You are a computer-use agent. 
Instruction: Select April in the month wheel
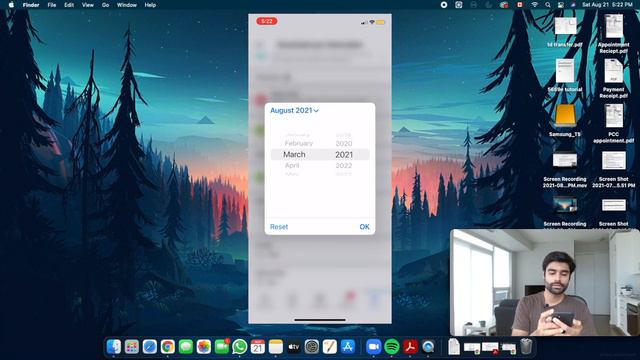tap(292, 165)
